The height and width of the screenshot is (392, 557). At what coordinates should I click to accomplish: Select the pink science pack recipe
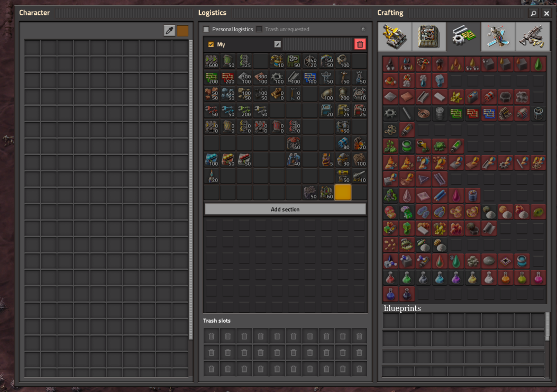pyautogui.click(x=538, y=278)
